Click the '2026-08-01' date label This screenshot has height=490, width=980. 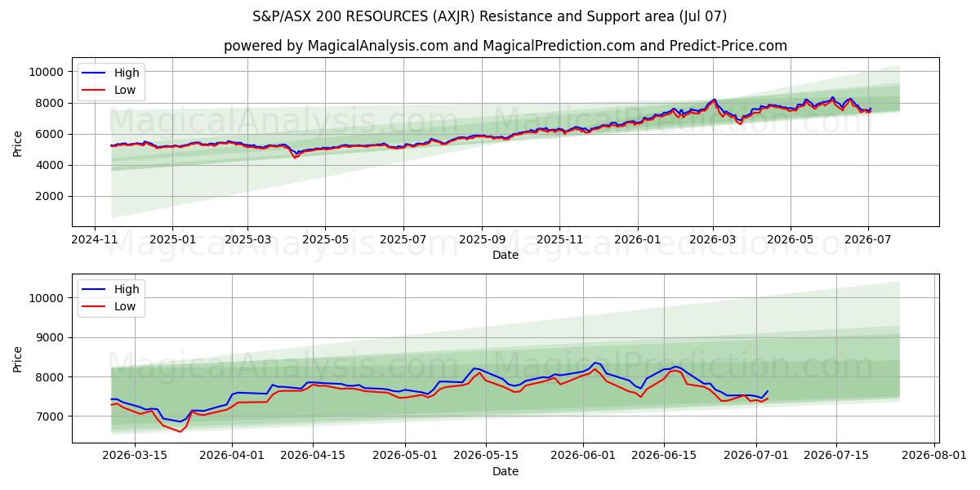point(934,457)
